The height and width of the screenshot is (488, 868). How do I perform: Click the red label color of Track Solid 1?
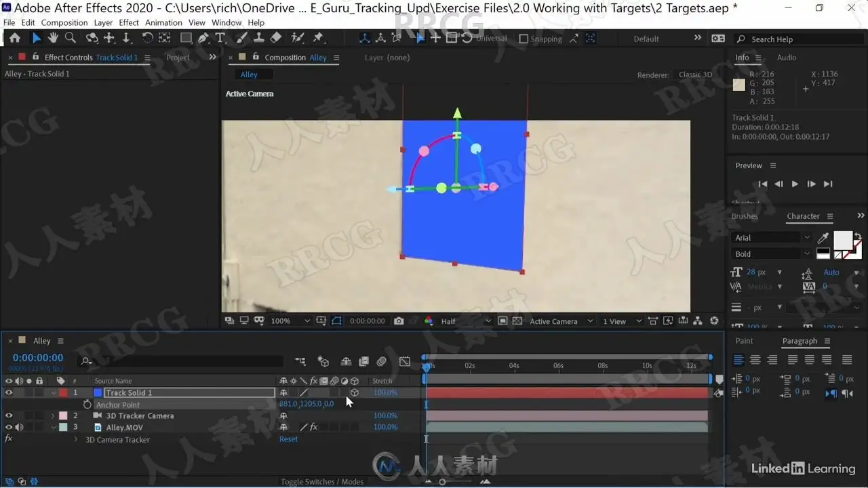[63, 392]
